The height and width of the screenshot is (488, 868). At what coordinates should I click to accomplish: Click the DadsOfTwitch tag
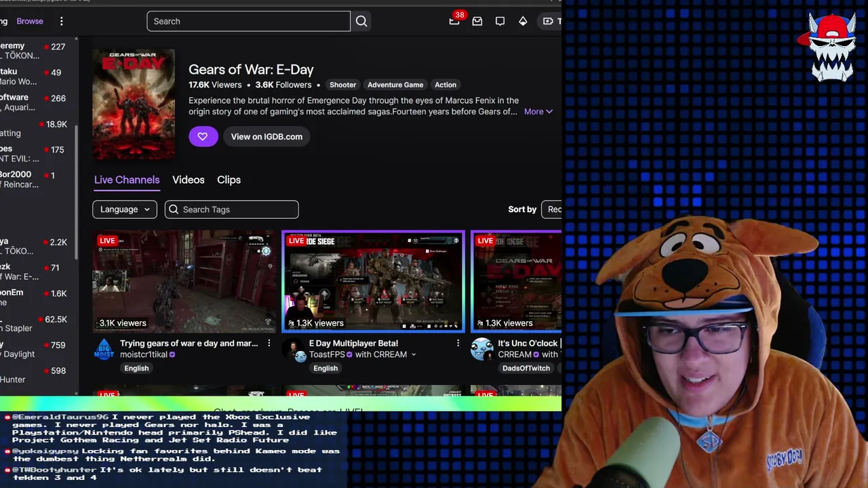point(526,368)
